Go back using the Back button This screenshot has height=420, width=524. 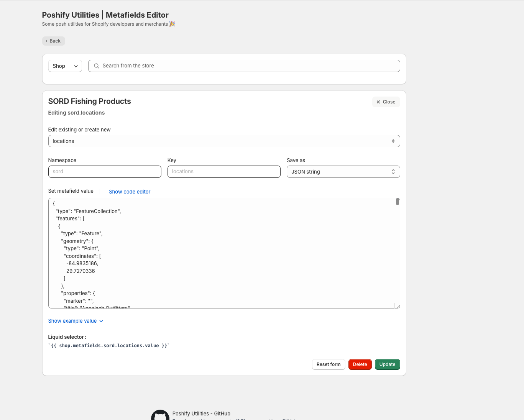(53, 41)
